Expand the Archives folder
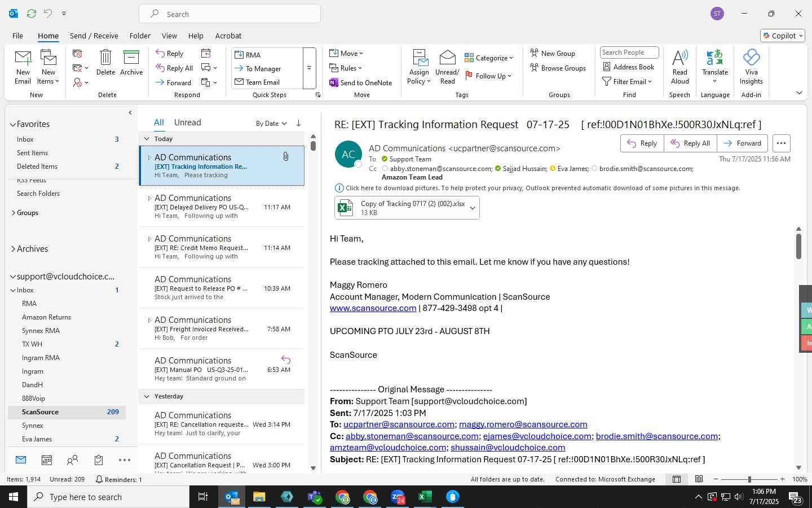The width and height of the screenshot is (812, 508). (x=12, y=249)
